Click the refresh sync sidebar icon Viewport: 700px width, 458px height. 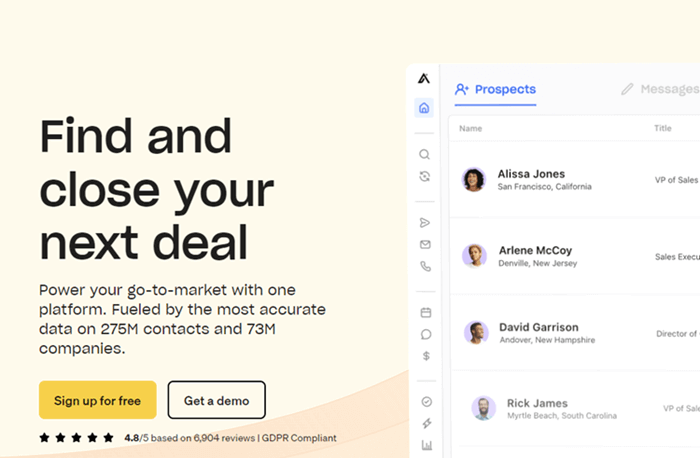pyautogui.click(x=425, y=176)
